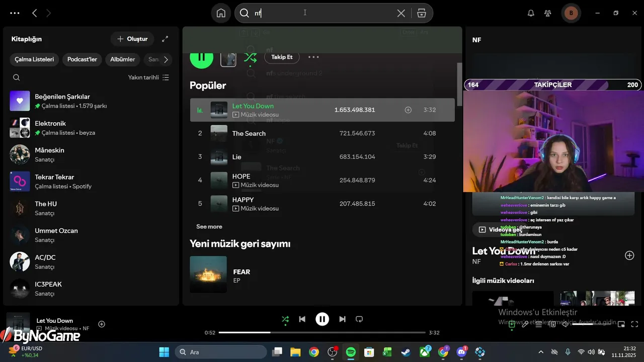Skip to the previous track
Screen dimensions: 644x362
(x=302, y=319)
